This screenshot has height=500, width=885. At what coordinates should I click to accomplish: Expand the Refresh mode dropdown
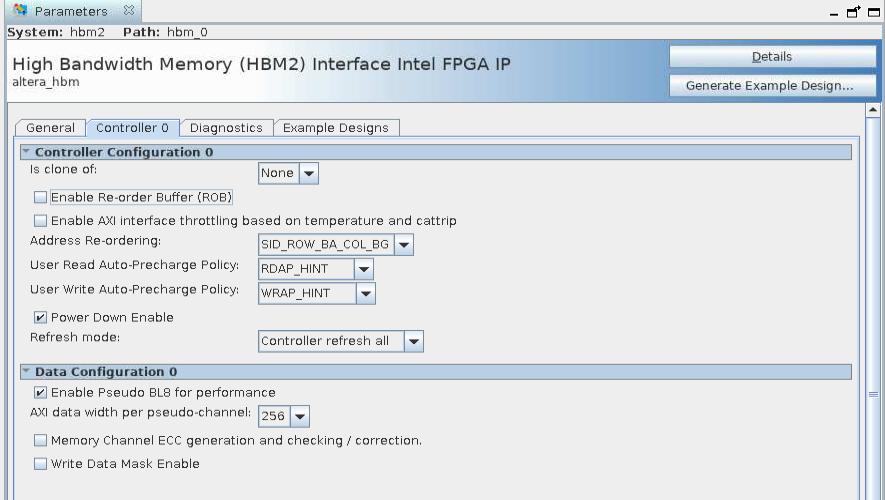point(413,341)
